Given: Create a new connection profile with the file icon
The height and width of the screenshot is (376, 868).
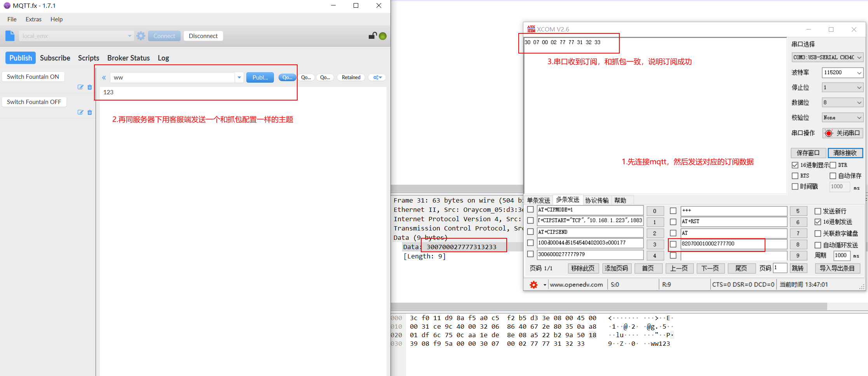Looking at the screenshot, I should [10, 35].
